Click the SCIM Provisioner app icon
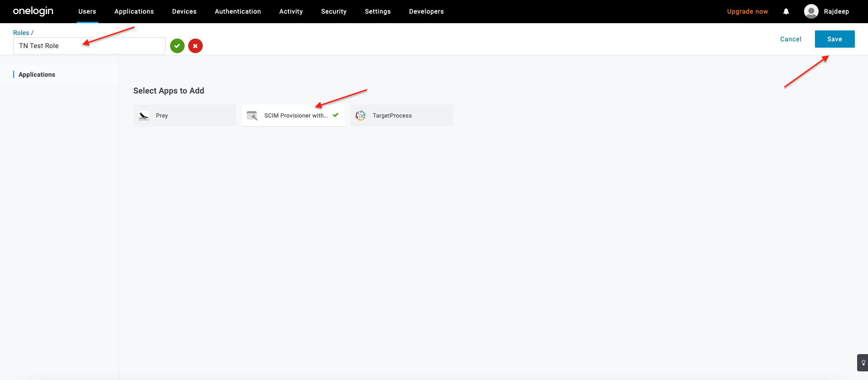The image size is (868, 380). point(252,116)
